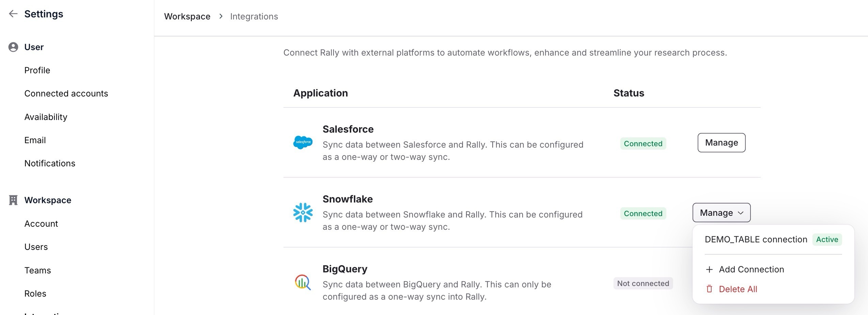Click the BigQuery logo icon
Viewport: 868px width, 315px height.
[x=303, y=283]
